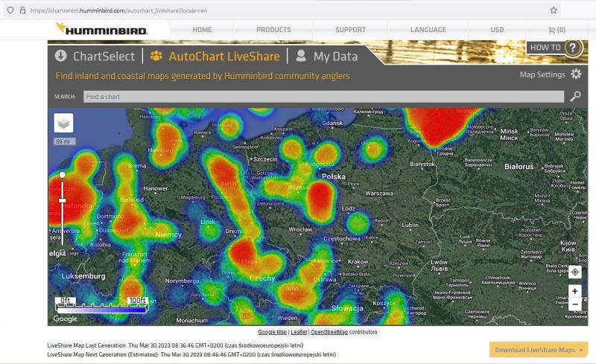Click the Humminbird logo
Viewport: 596px width, 364px height.
102,30
